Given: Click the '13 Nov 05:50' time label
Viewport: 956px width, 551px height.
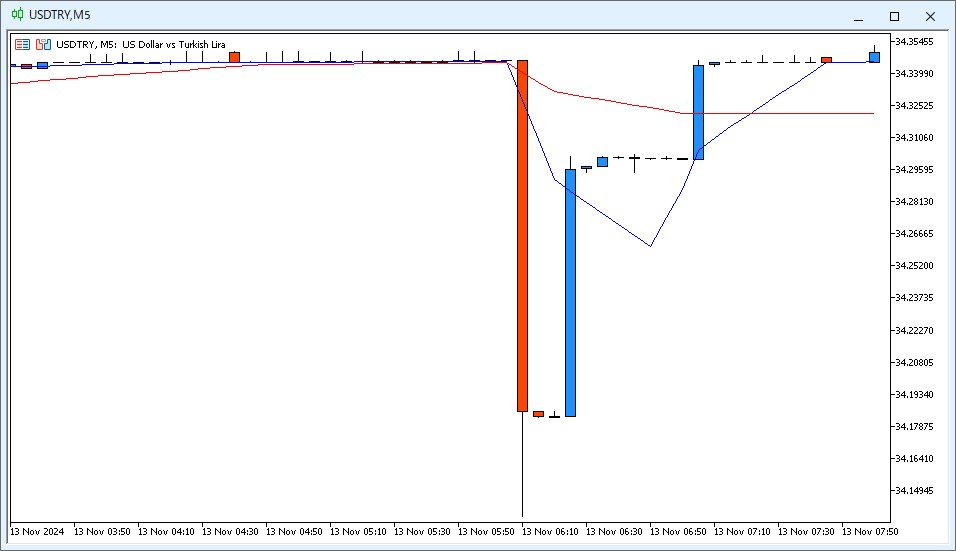Looking at the screenshot, I should click(x=486, y=531).
